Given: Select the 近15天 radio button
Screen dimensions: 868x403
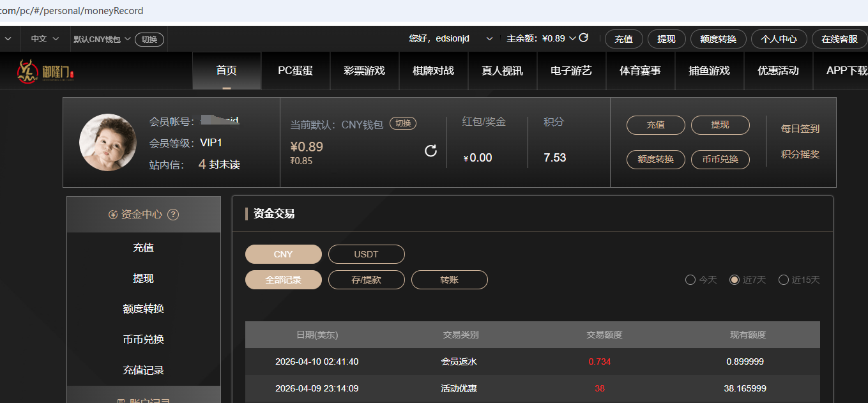Looking at the screenshot, I should click(784, 280).
